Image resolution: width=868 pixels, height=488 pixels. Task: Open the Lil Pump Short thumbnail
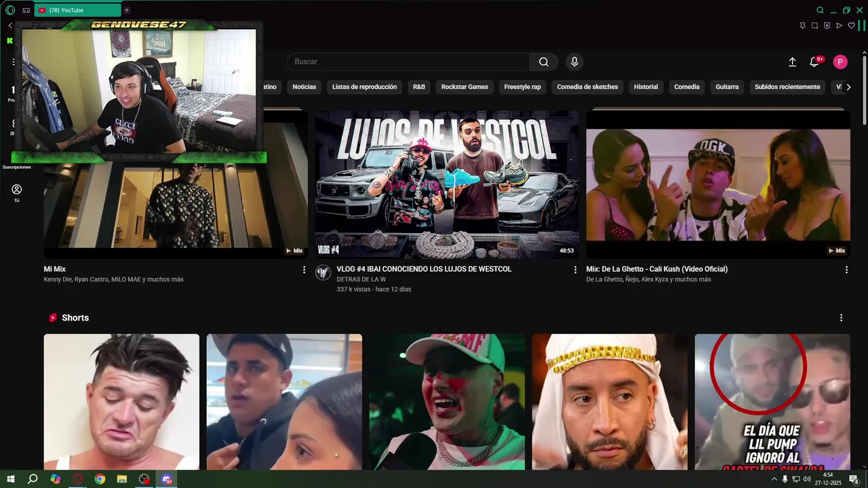(x=772, y=401)
